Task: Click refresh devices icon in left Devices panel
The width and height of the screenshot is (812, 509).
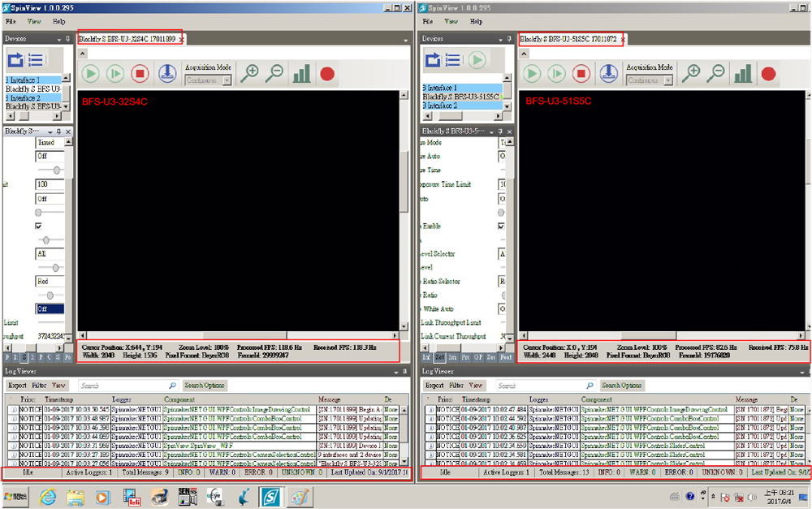Action: click(x=15, y=60)
